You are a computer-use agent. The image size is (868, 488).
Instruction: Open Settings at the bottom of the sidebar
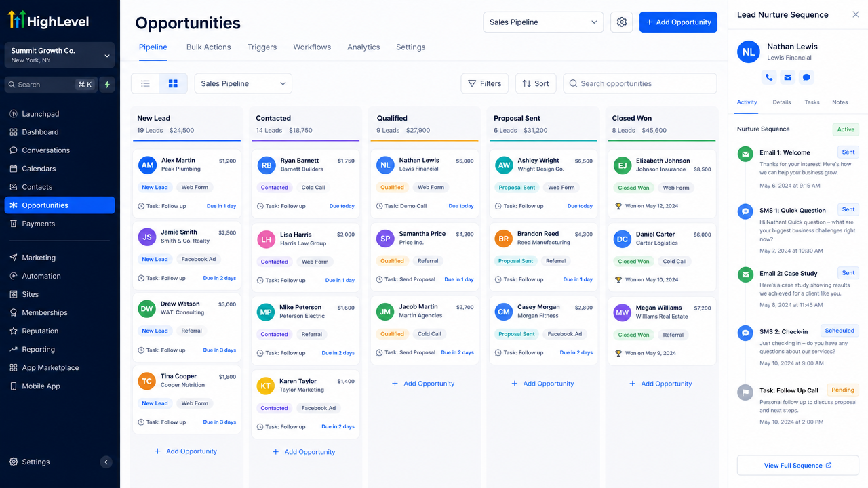point(36,462)
